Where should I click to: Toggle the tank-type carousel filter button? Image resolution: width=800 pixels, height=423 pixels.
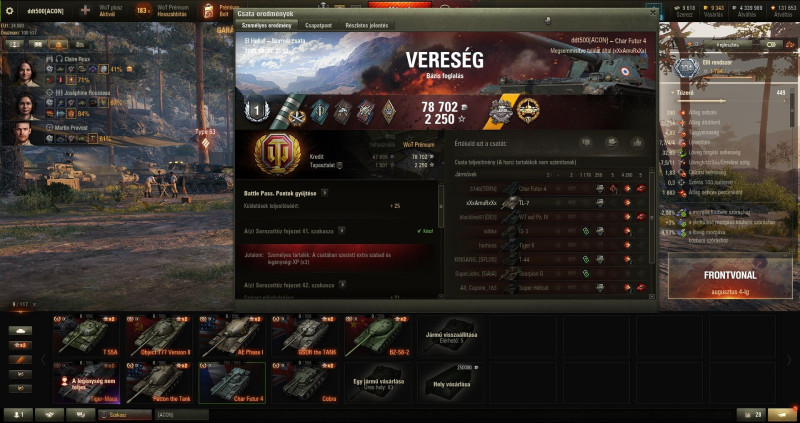tap(20, 331)
